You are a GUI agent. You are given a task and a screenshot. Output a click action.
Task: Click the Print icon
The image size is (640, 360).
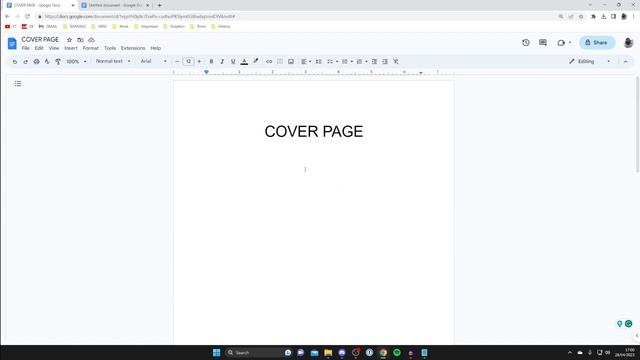click(x=36, y=62)
